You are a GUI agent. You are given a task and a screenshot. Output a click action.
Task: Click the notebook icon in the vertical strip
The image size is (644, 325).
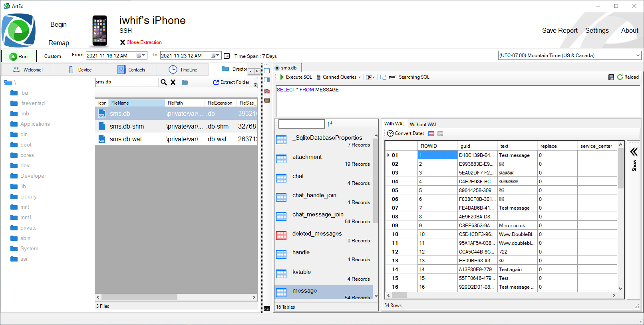coord(267,101)
